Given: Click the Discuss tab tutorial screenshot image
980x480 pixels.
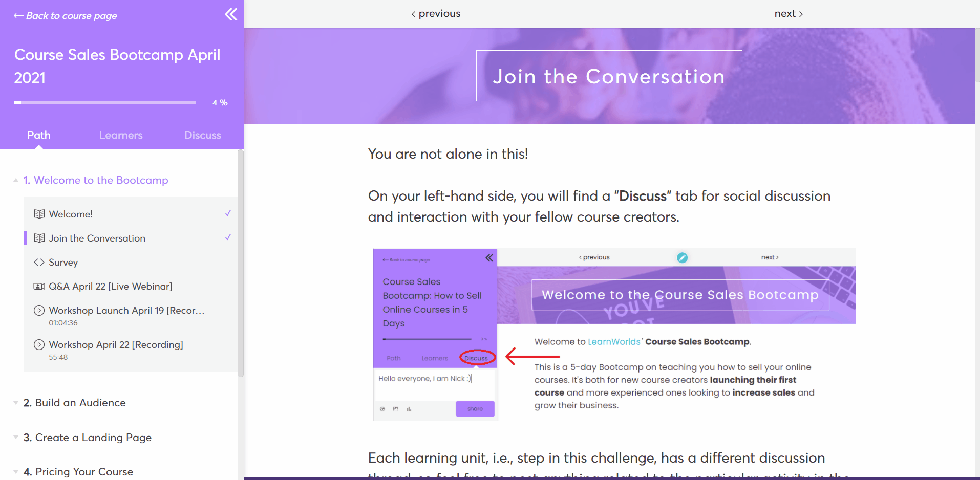Looking at the screenshot, I should (x=614, y=335).
